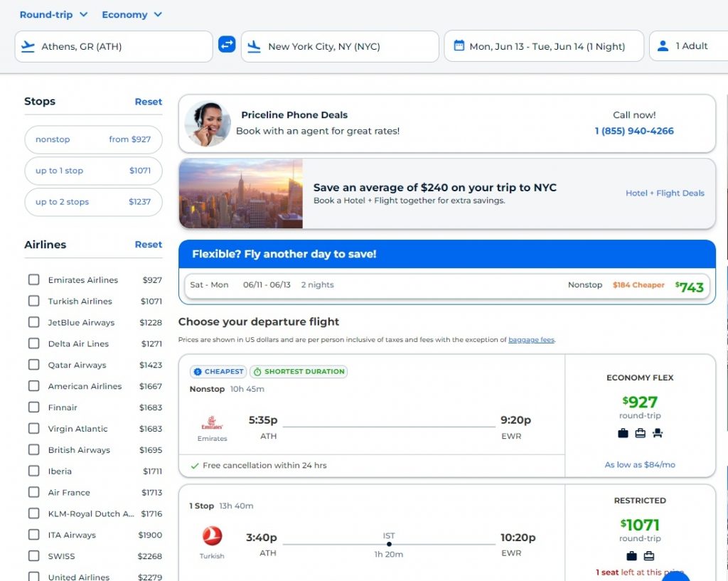
Task: Check the Virgin Atlantic filter
Action: (x=34, y=428)
